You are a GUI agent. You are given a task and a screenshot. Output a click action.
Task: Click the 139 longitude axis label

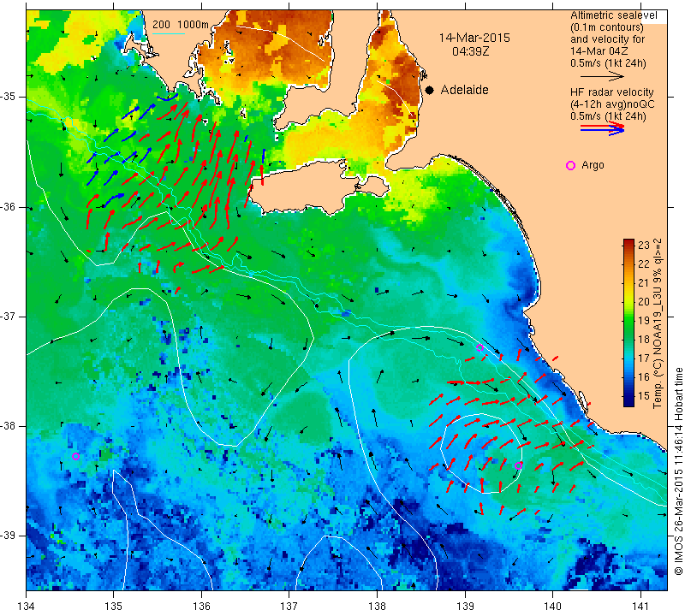[465, 606]
